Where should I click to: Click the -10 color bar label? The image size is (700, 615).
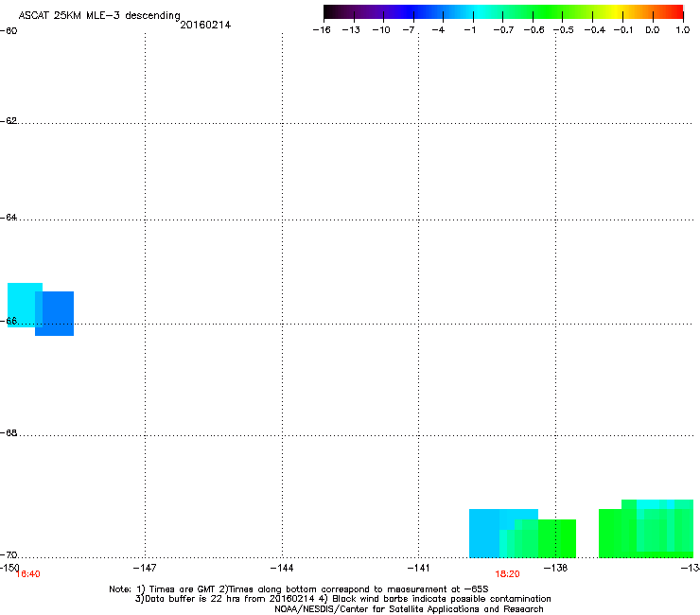381,30
